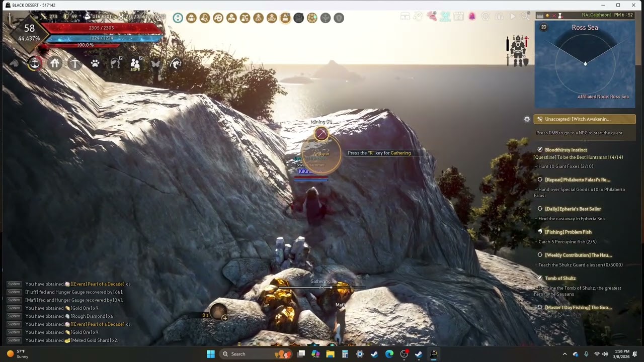Click the buff icon with DROP label

click(x=272, y=18)
